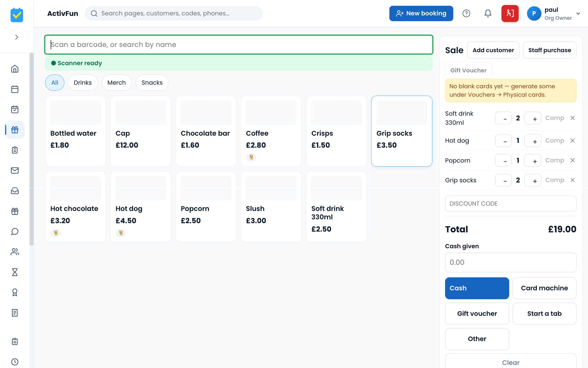Open the help question mark icon
The width and height of the screenshot is (588, 368).
[x=466, y=14]
